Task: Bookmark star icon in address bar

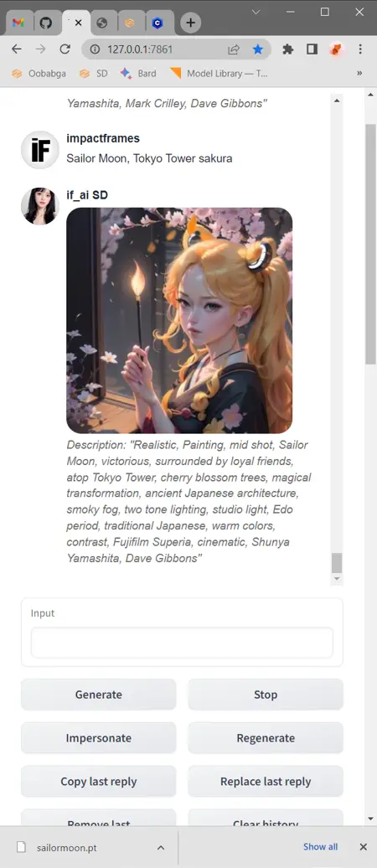Action: [258, 49]
